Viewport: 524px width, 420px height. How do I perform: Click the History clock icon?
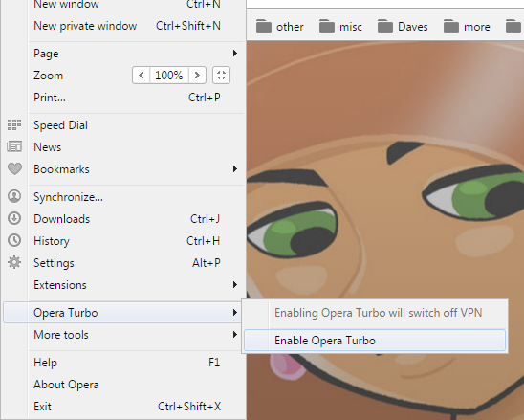coord(14,240)
